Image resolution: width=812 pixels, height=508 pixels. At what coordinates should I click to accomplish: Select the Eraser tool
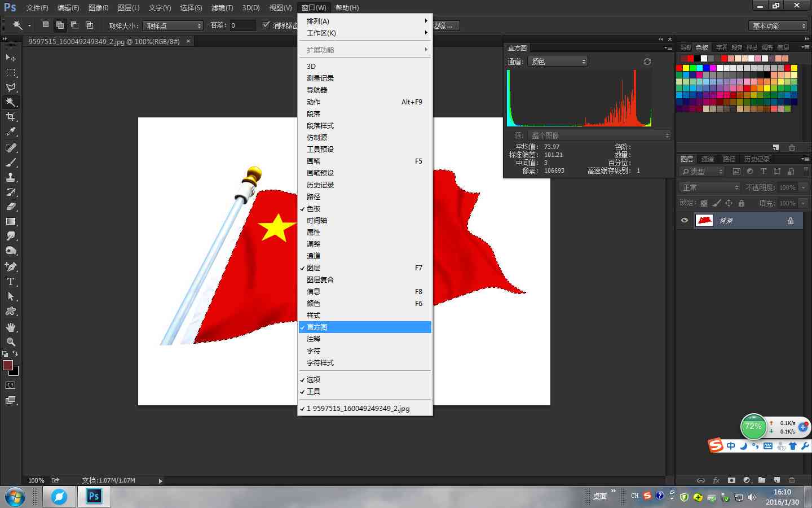11,207
